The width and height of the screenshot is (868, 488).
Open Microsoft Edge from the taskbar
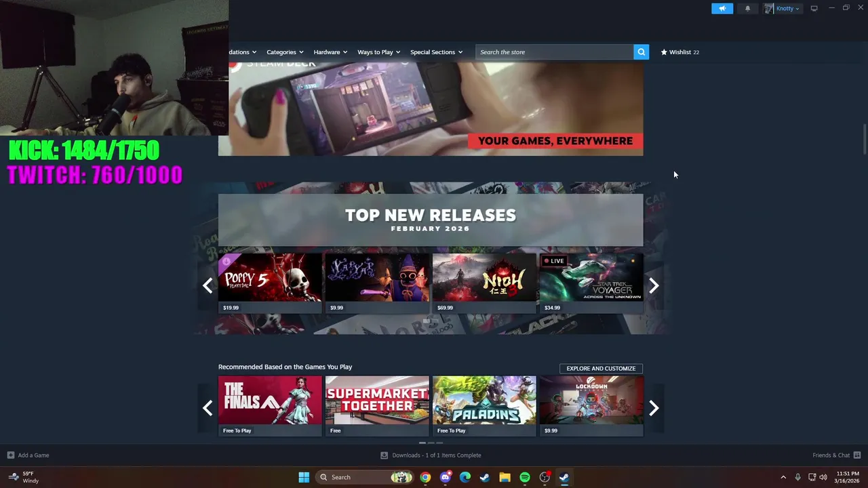point(465,477)
